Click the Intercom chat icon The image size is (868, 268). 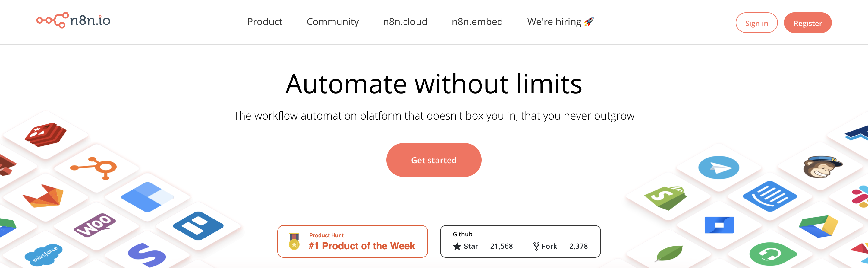(770, 196)
